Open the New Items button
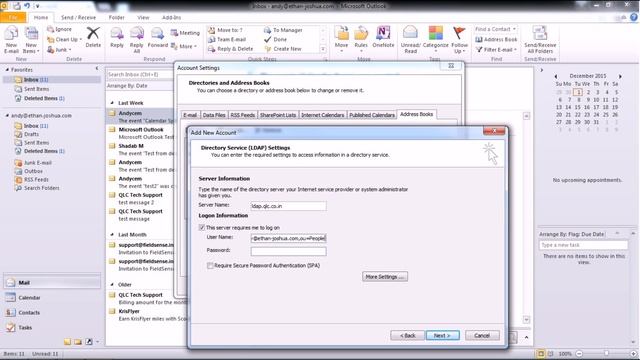Screen dimensions: 640x360 (x=31, y=40)
